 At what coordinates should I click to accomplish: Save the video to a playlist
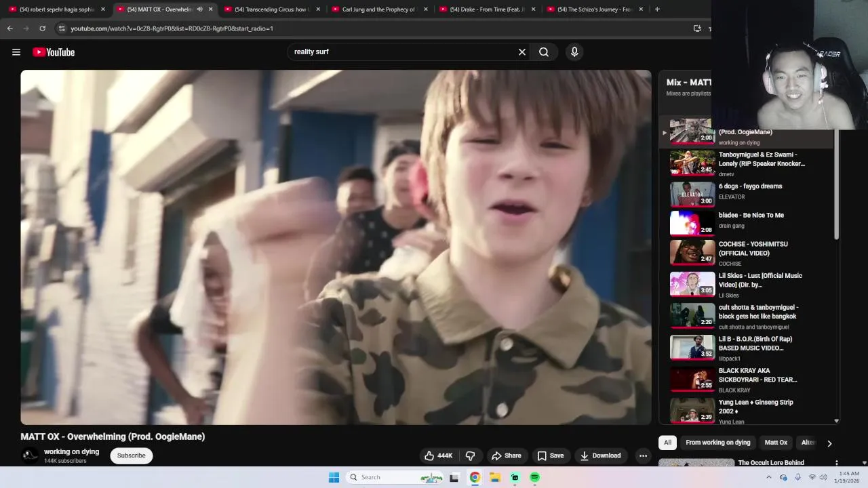tap(551, 455)
